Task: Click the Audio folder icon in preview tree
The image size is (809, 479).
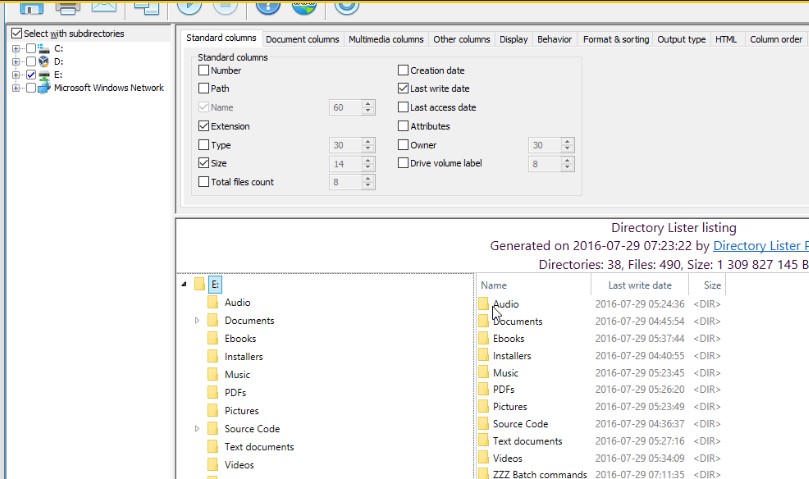Action: tap(213, 302)
